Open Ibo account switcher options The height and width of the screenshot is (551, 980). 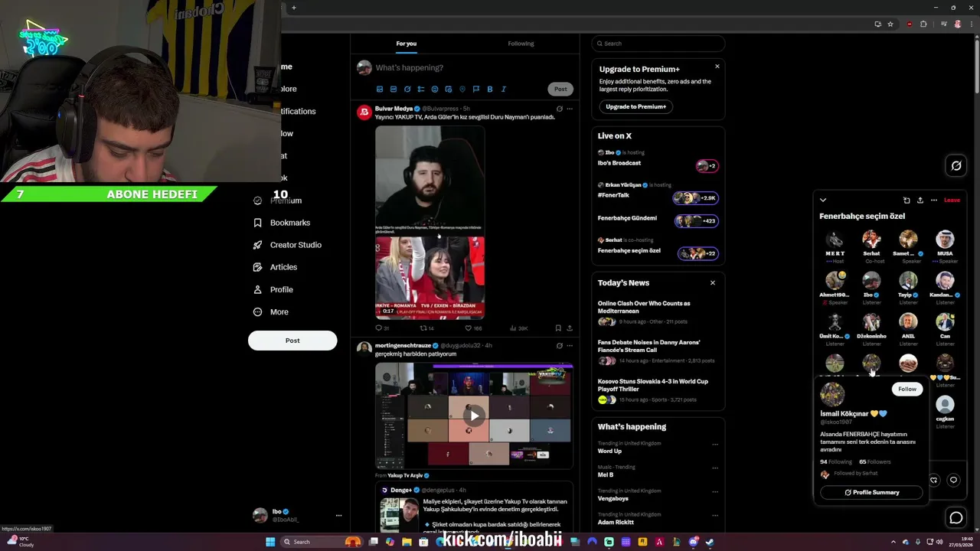(x=338, y=516)
